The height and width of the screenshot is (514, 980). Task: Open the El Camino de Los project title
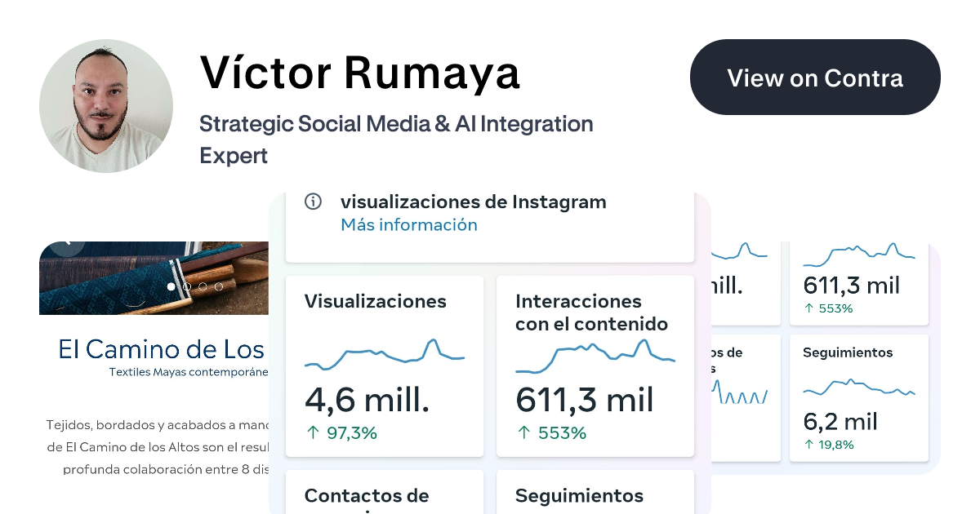(163, 349)
